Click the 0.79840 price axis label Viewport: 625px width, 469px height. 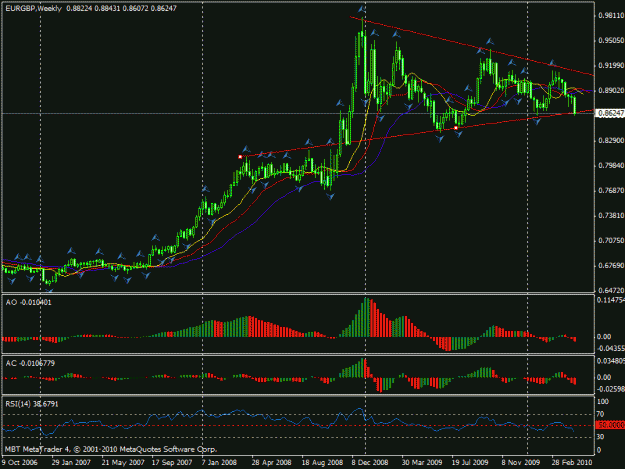tap(611, 166)
